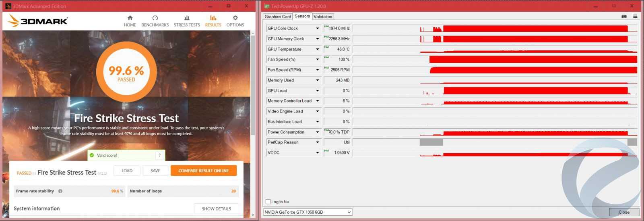Click the Show Details button
Viewport: 644px width, 221px height.
pyautogui.click(x=216, y=208)
